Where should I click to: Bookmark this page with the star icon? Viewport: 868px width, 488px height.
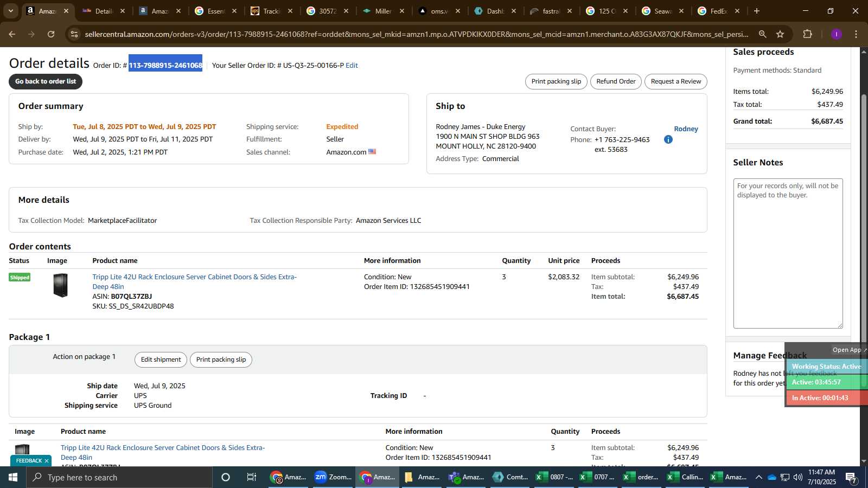point(780,34)
